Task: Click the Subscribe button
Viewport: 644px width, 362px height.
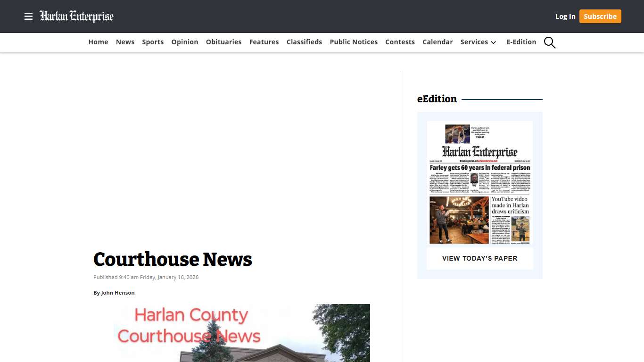Action: tap(600, 16)
